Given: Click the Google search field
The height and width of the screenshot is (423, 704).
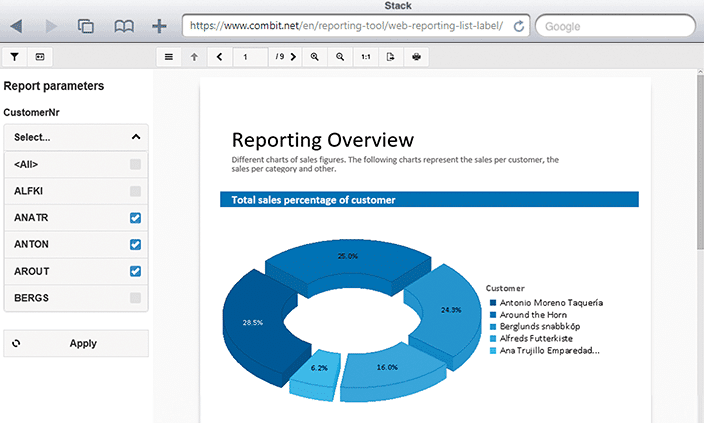Looking at the screenshot, I should tap(616, 26).
